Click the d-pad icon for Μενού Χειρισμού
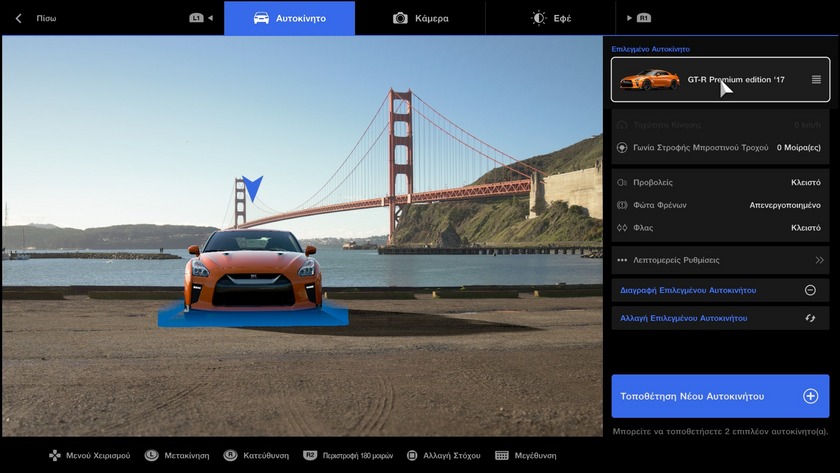840x473 pixels. point(55,455)
